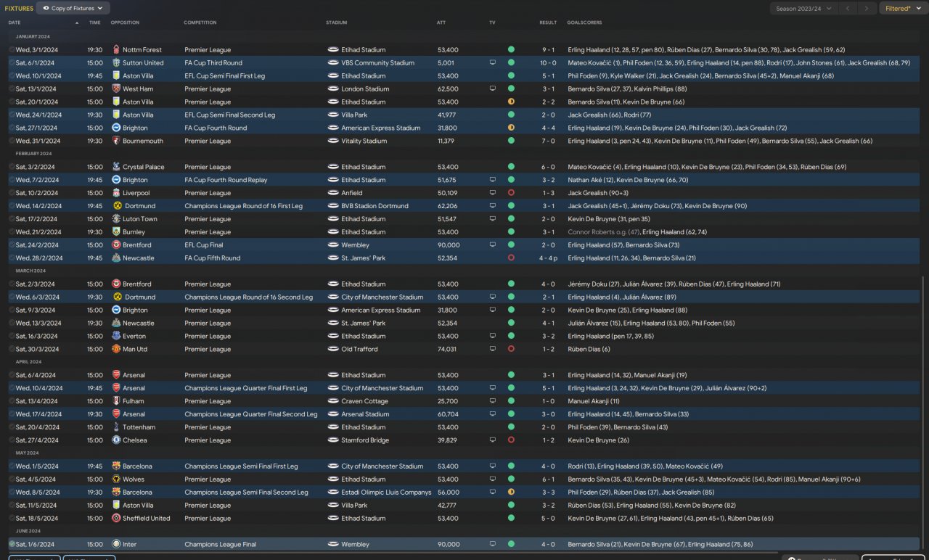Open the VBS Community Stadium link
This screenshot has width=929, height=560.
[377, 63]
